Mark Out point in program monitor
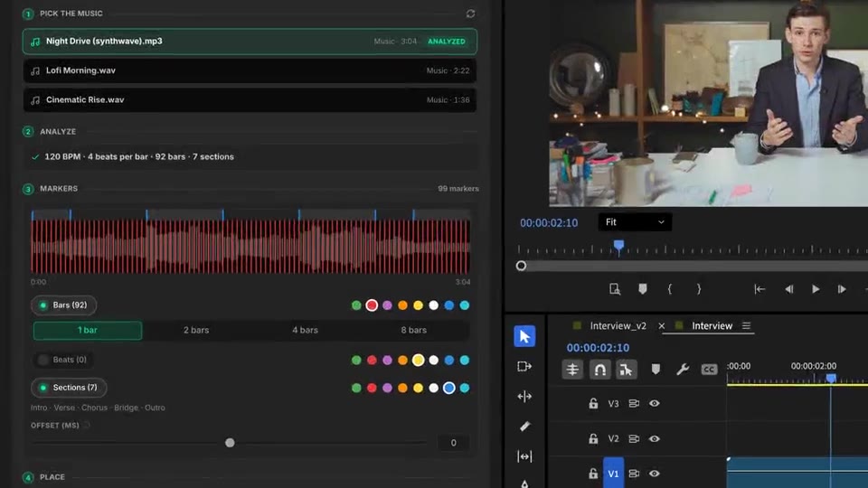This screenshot has height=488, width=868. point(699,289)
